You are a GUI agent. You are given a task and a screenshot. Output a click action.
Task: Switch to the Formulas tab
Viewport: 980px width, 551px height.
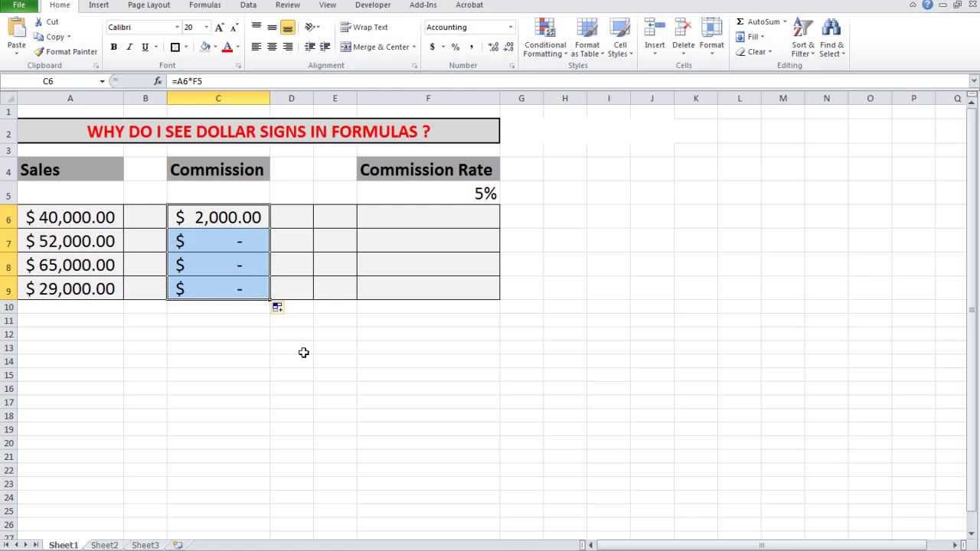tap(205, 5)
